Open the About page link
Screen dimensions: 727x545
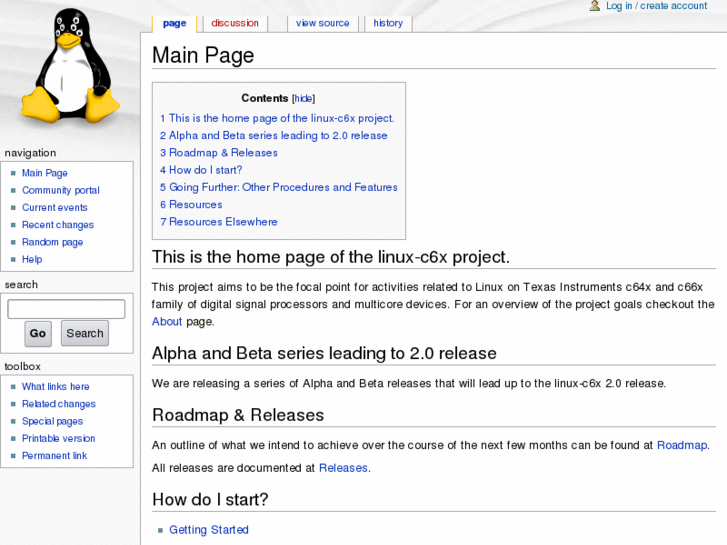167,321
